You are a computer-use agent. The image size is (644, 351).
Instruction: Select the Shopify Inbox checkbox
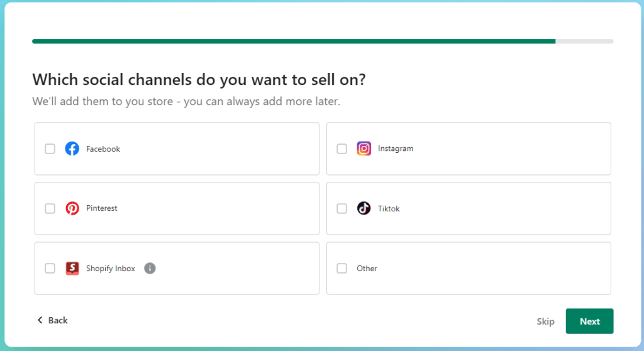(x=50, y=269)
